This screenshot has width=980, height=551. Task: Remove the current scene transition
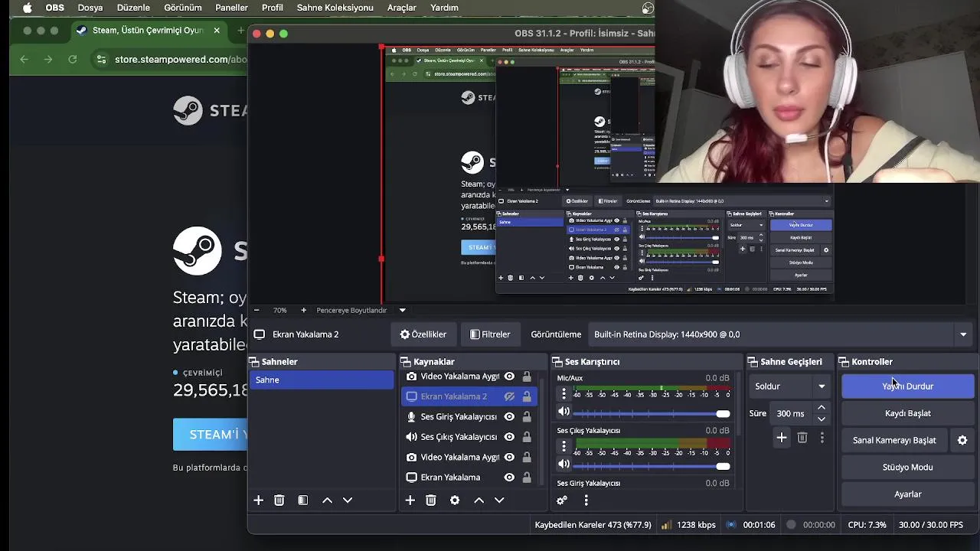click(x=802, y=438)
